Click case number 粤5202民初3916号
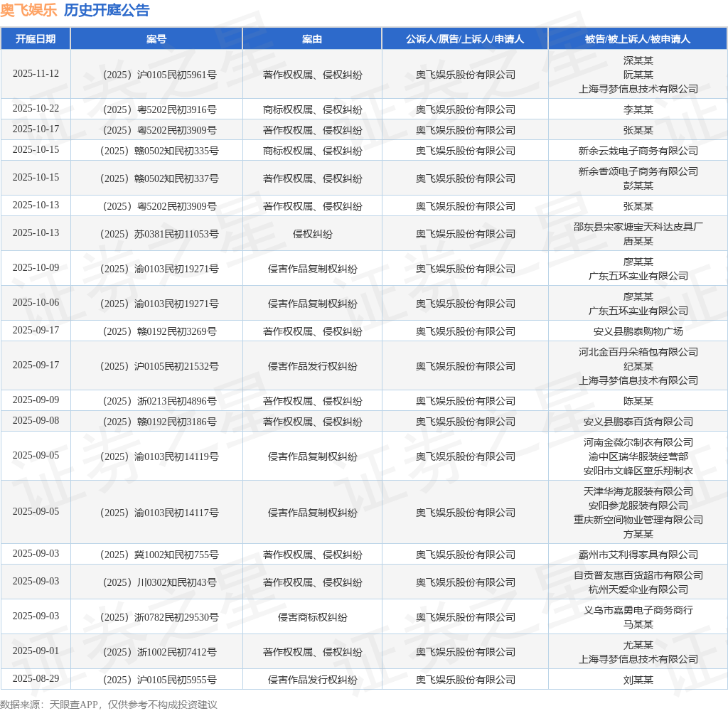The image size is (728, 711). [x=159, y=109]
